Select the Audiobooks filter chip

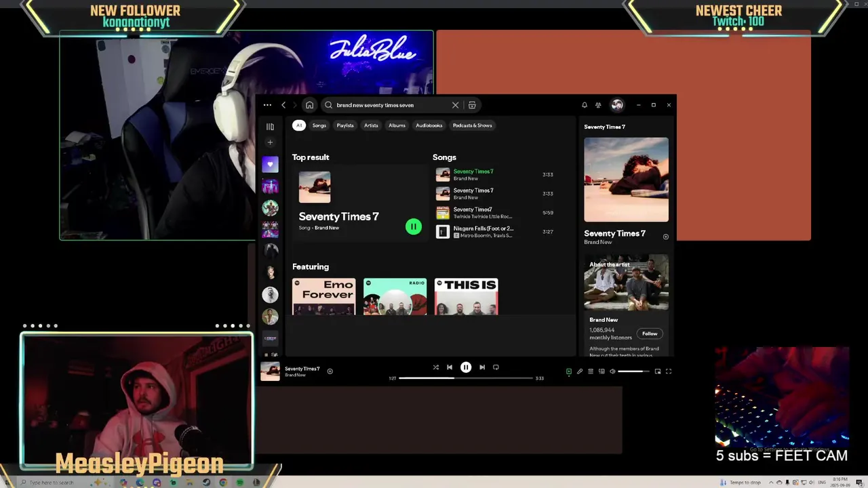[429, 125]
